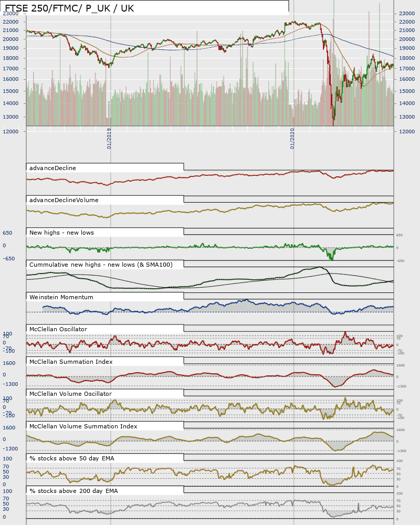Click the McClellan Summation Index label
The image size is (420, 525).
click(x=71, y=362)
